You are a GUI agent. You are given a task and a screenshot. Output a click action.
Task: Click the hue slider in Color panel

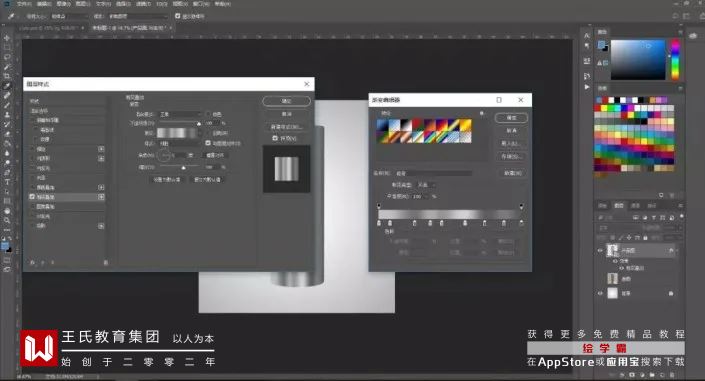675,59
